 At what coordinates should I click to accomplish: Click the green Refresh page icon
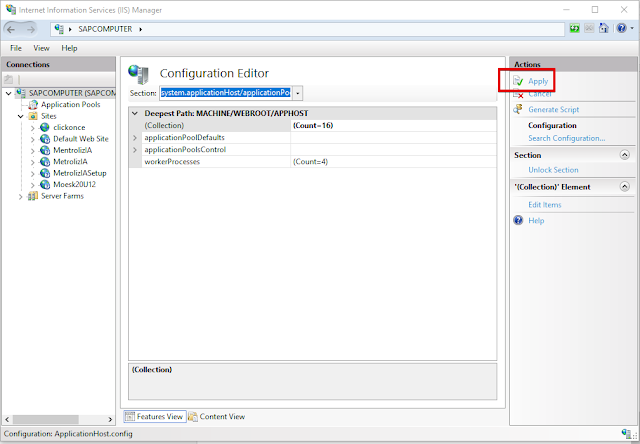coord(575,29)
